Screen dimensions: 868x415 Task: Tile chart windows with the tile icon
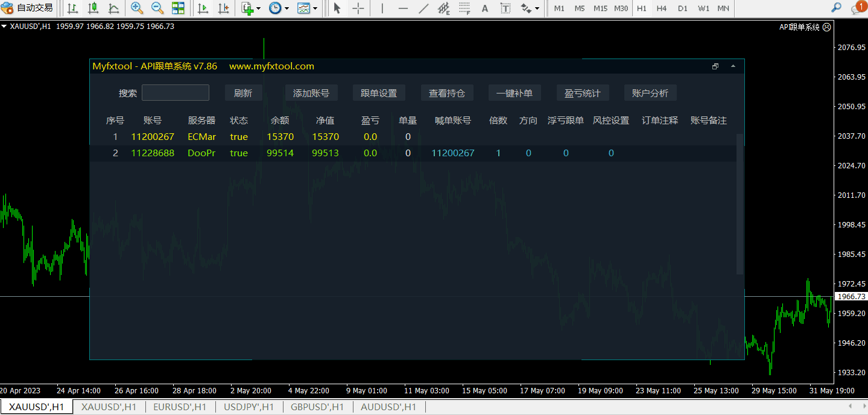(178, 8)
